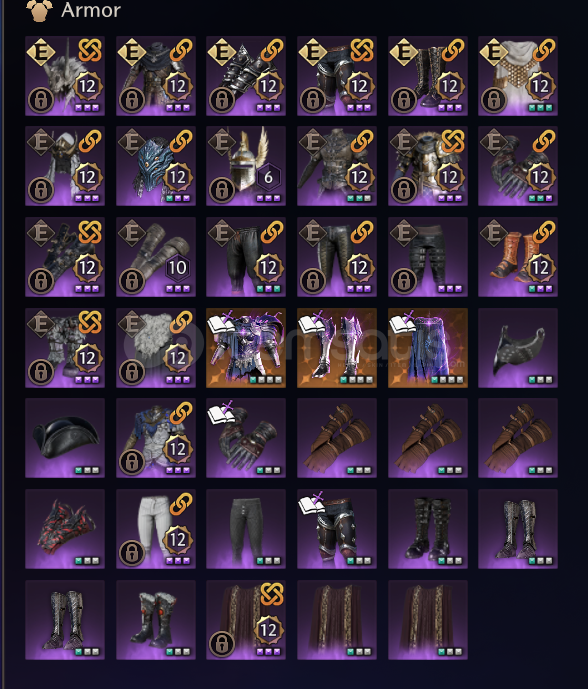Viewport: 588px width, 689px height.
Task: Choose the red and black clawed gloves
Action: [x=65, y=529]
